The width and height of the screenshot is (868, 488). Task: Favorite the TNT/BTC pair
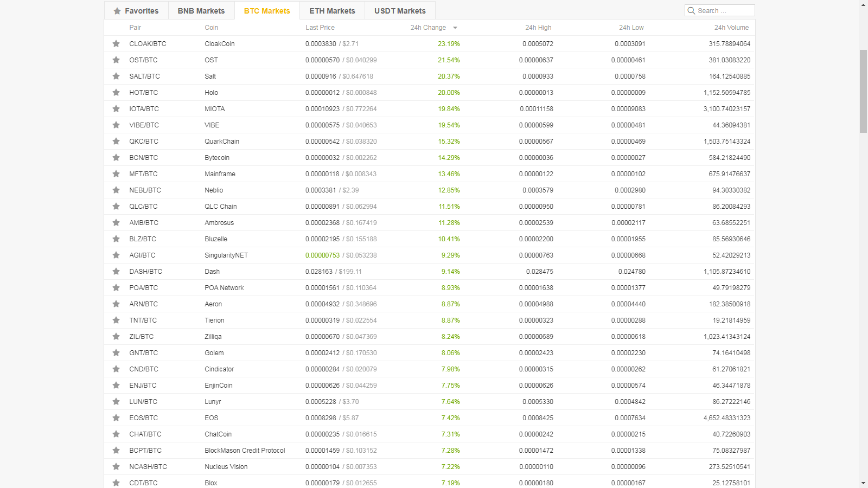[x=116, y=320]
